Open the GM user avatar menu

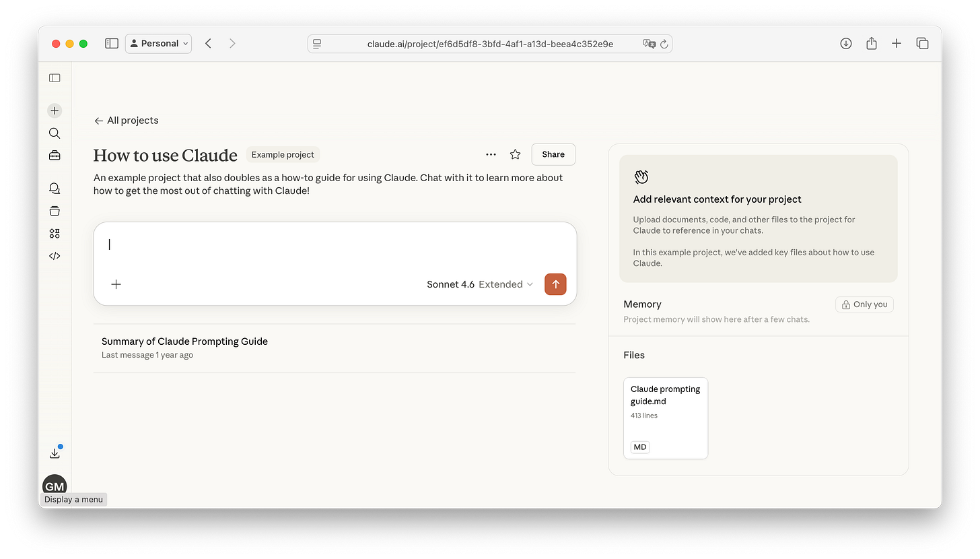[x=55, y=486]
